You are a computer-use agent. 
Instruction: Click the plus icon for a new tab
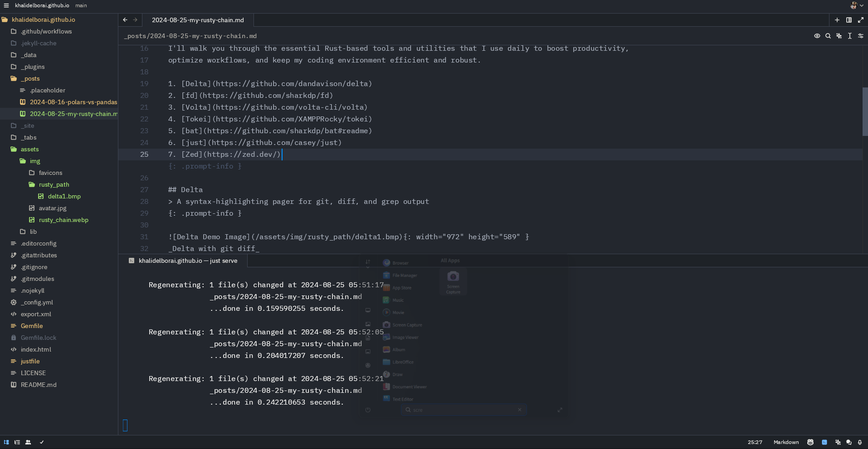pyautogui.click(x=837, y=20)
